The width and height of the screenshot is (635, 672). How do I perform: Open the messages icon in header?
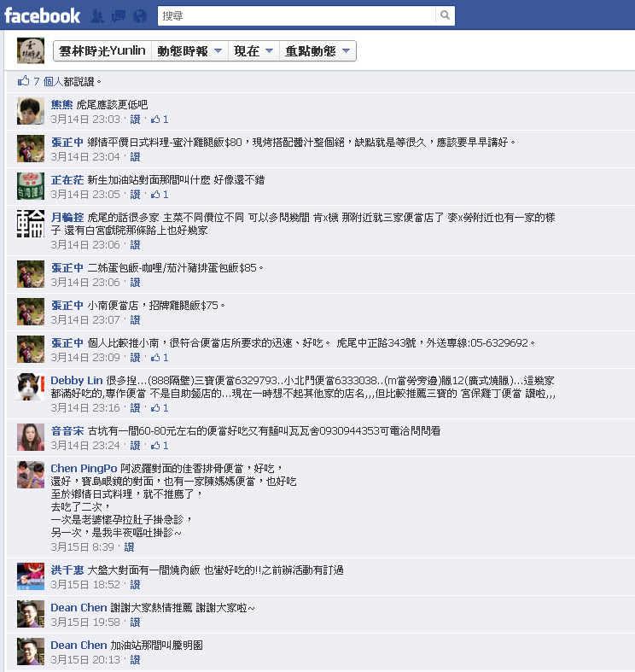pos(119,16)
